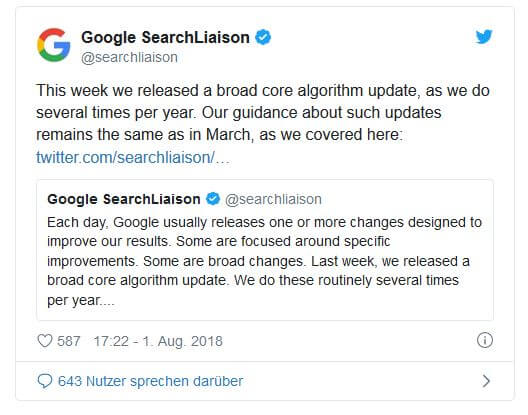Click the Google SearchLiaison author name at top
The image size is (528, 415).
click(x=165, y=37)
